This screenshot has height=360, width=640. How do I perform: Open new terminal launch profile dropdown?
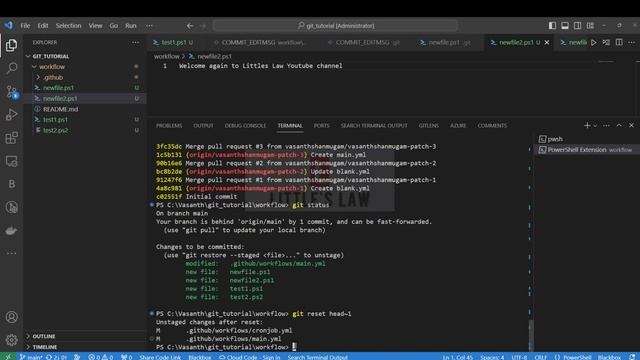coord(595,126)
